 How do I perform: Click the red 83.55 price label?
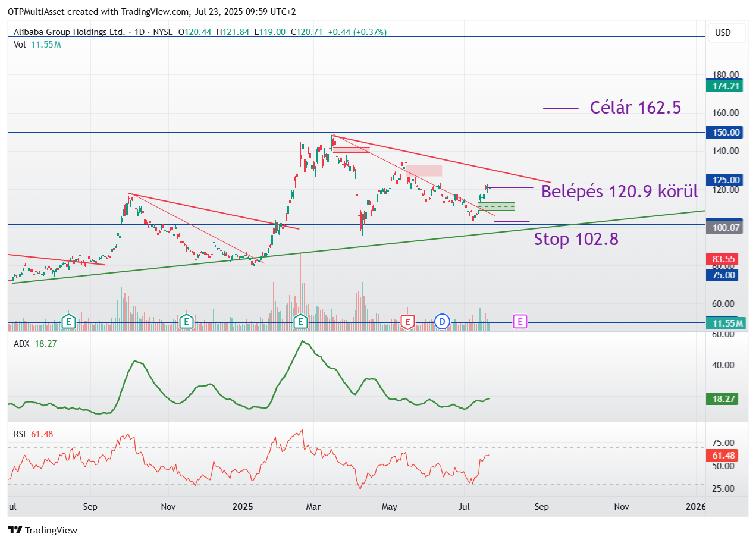click(722, 259)
